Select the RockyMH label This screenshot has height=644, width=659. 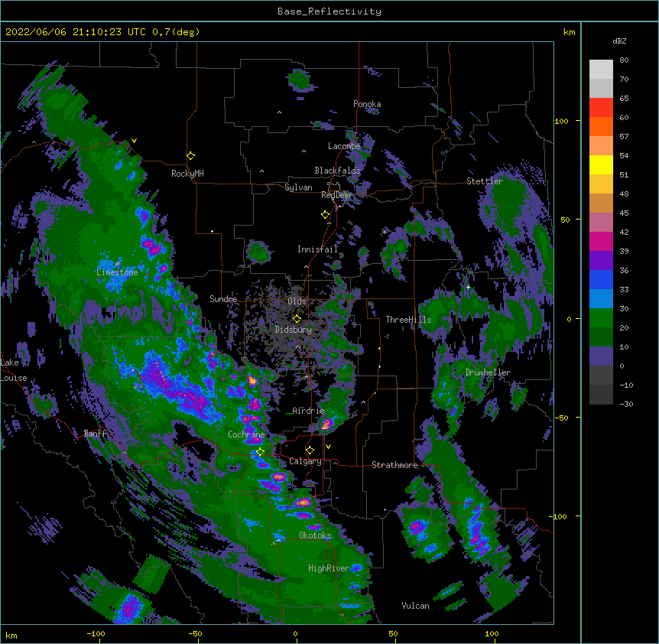(x=187, y=174)
